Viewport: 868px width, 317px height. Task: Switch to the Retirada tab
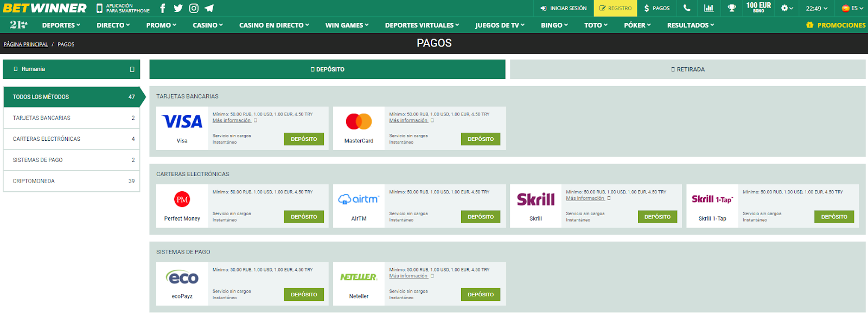pos(688,69)
